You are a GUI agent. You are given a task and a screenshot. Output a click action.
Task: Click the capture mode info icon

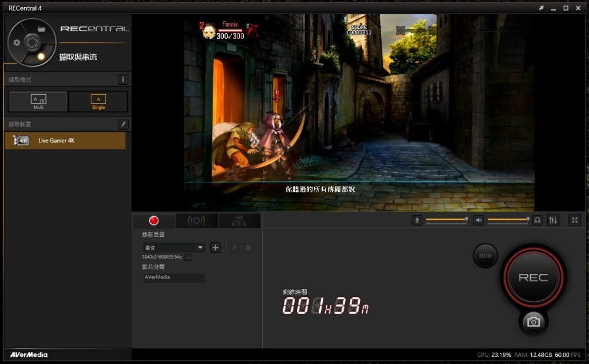click(123, 80)
